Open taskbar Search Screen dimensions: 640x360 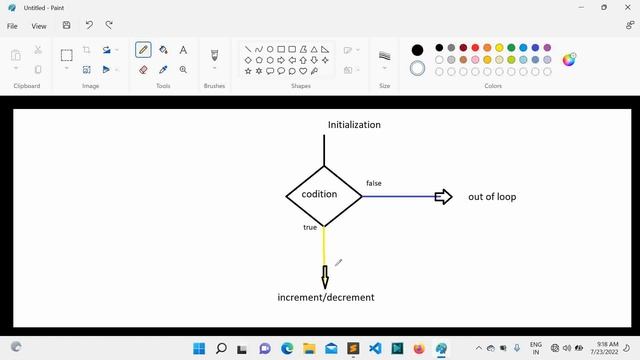(221, 349)
